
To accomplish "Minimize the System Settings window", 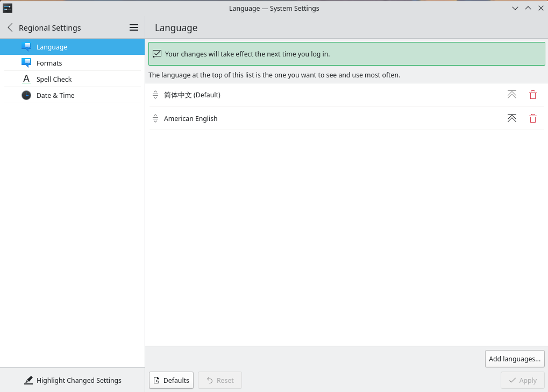I will click(x=515, y=8).
